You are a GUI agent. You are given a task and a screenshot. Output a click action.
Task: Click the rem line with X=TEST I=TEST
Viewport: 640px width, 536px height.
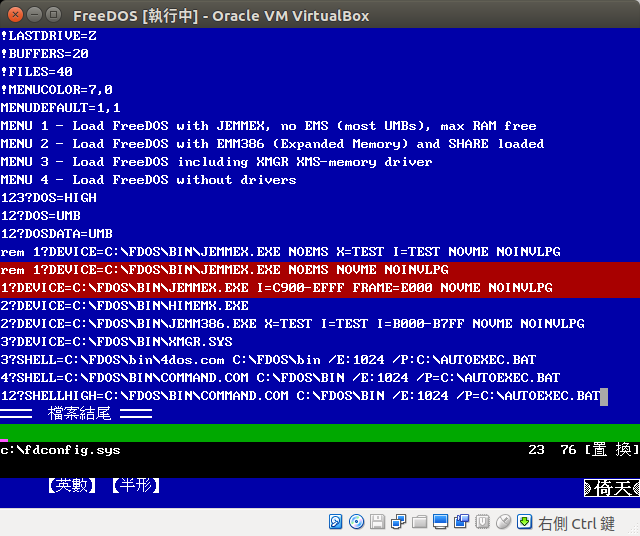(280, 251)
